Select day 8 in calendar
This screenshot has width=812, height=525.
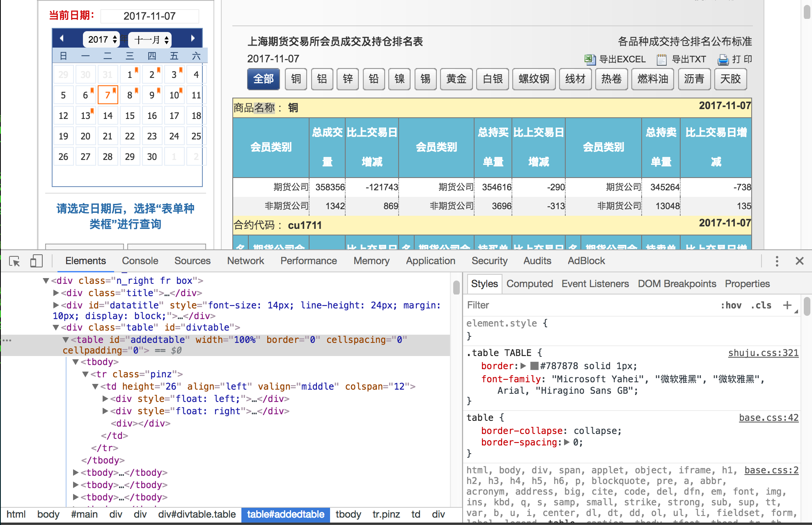[130, 95]
